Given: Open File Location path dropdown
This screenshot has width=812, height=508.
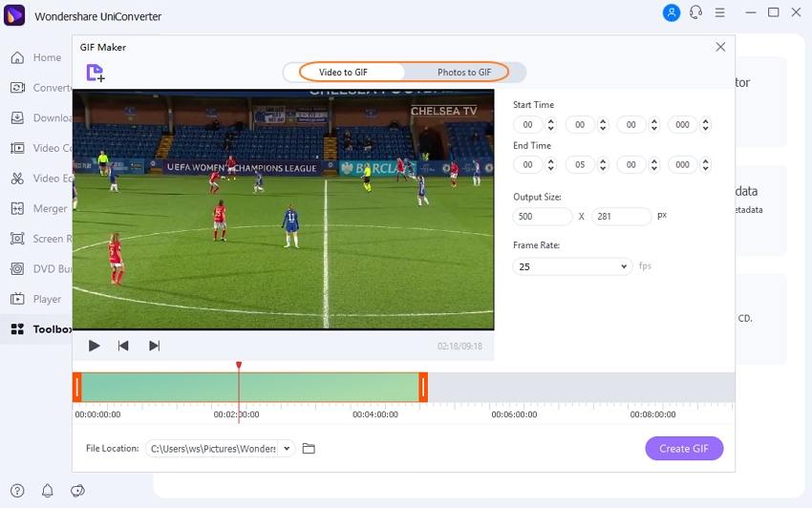Looking at the screenshot, I should click(x=287, y=449).
